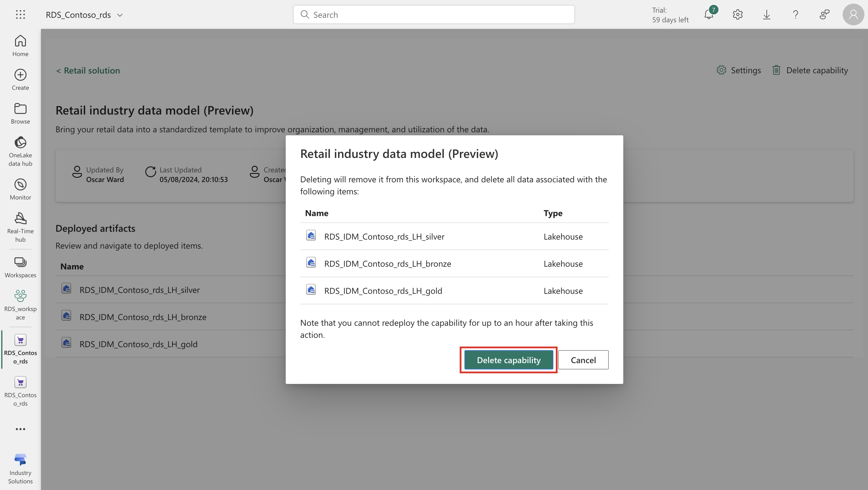The width and height of the screenshot is (868, 490).
Task: Click the Lakehouse type in gold row
Action: click(x=563, y=291)
